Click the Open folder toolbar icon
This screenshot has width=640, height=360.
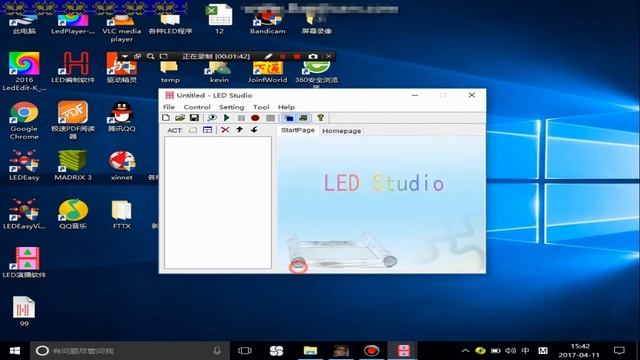pos(180,118)
